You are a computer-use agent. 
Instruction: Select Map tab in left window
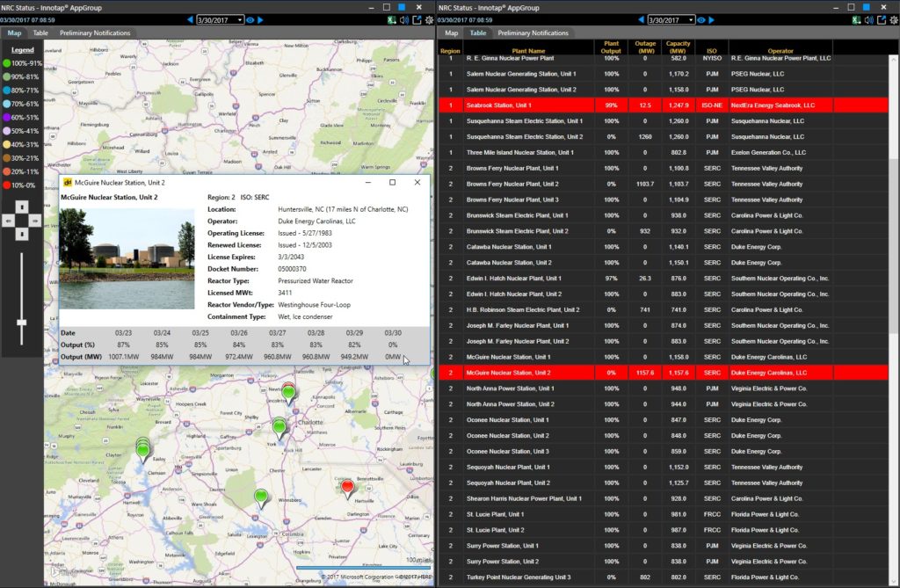(x=14, y=33)
